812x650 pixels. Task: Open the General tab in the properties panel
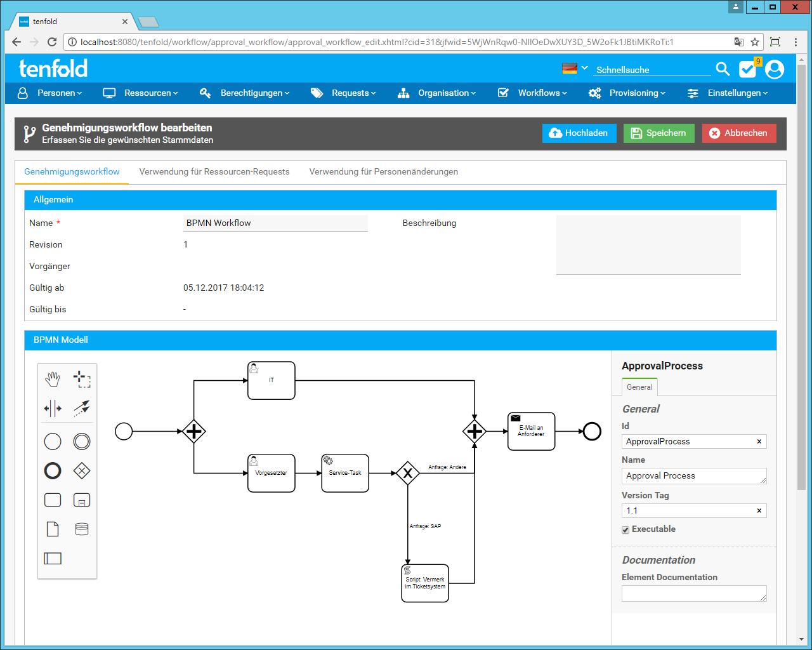click(x=639, y=387)
